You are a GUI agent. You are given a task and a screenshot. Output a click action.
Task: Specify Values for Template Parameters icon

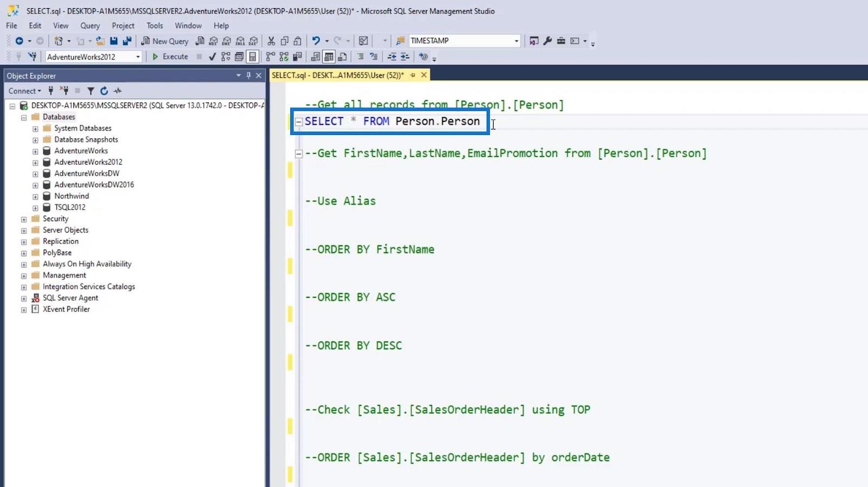[x=423, y=56]
